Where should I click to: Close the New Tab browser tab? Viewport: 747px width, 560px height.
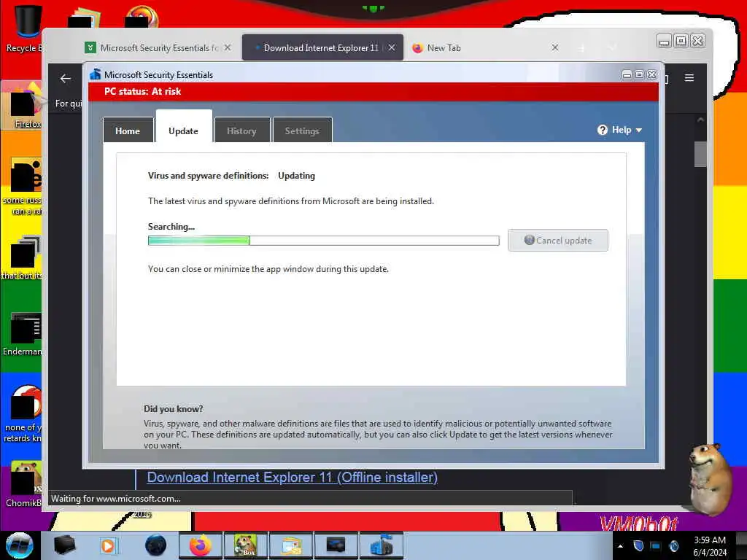(555, 47)
